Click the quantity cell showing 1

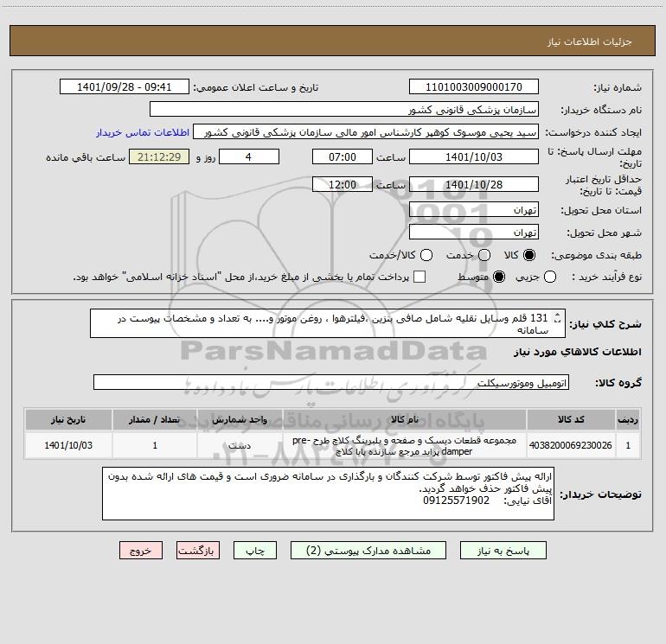tap(155, 445)
